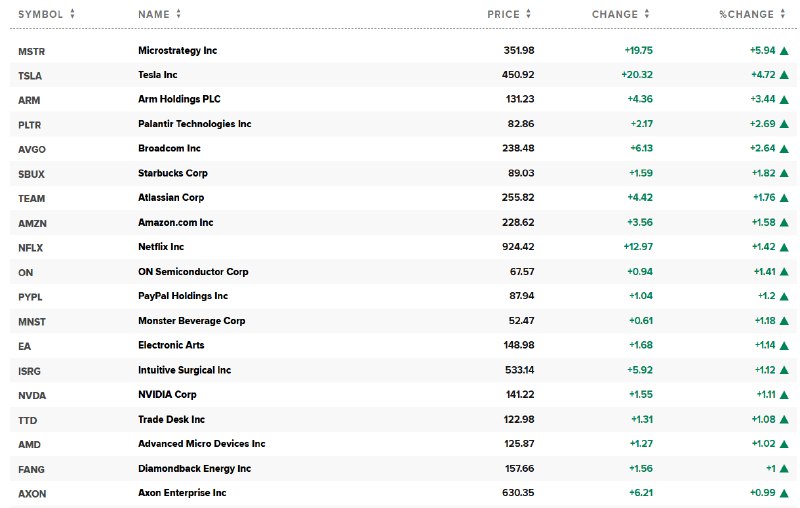Select Netflix Inc company name
Image resolution: width=800 pixels, height=508 pixels.
click(161, 246)
